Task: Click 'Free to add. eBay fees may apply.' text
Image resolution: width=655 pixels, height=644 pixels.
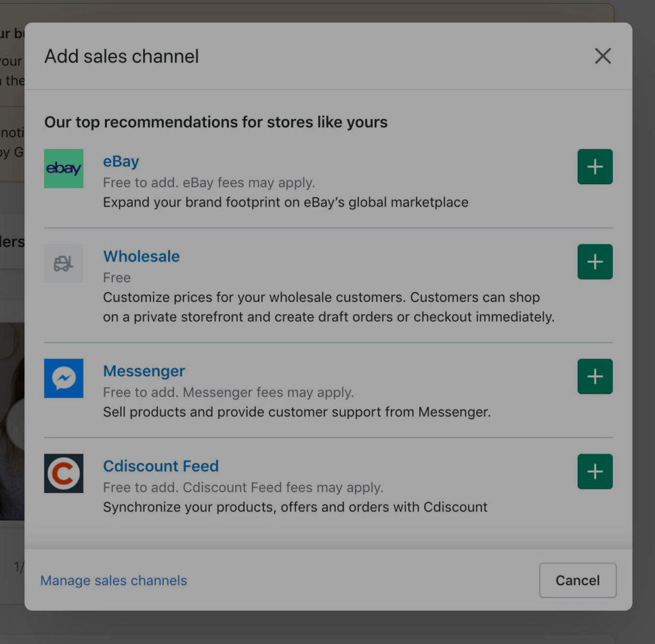Action: click(209, 182)
